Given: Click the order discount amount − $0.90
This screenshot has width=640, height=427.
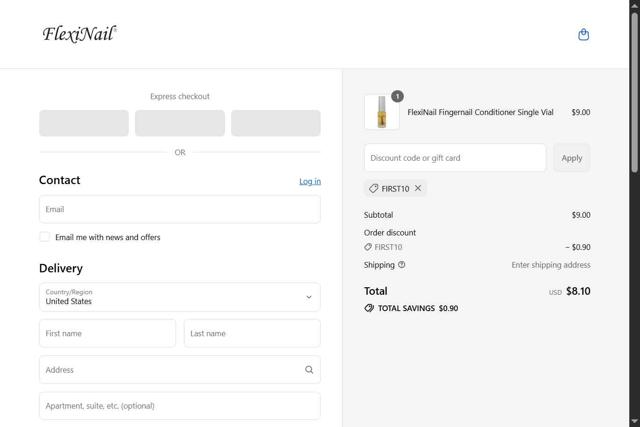Looking at the screenshot, I should pyautogui.click(x=578, y=247).
